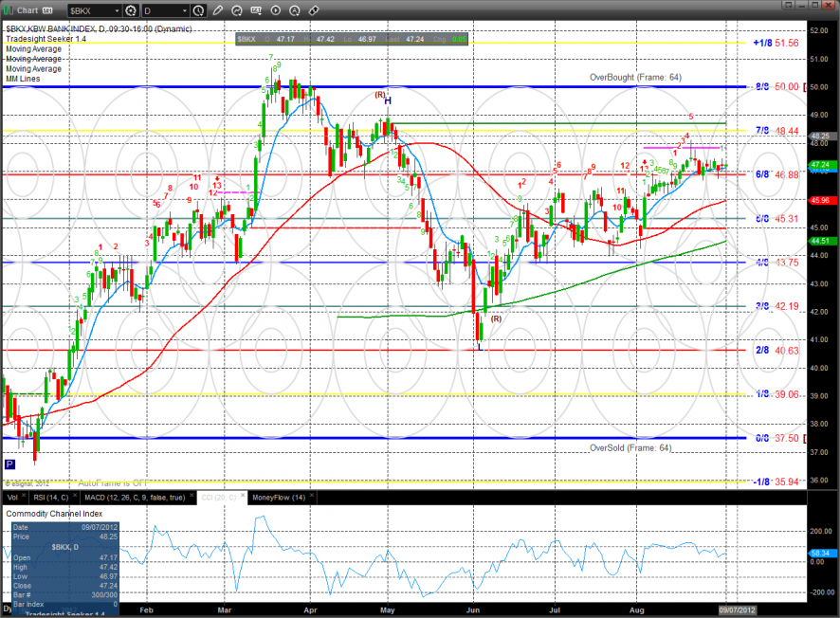Click the replay play circle icon
Viewport: 840px width, 618px height.
275,10
